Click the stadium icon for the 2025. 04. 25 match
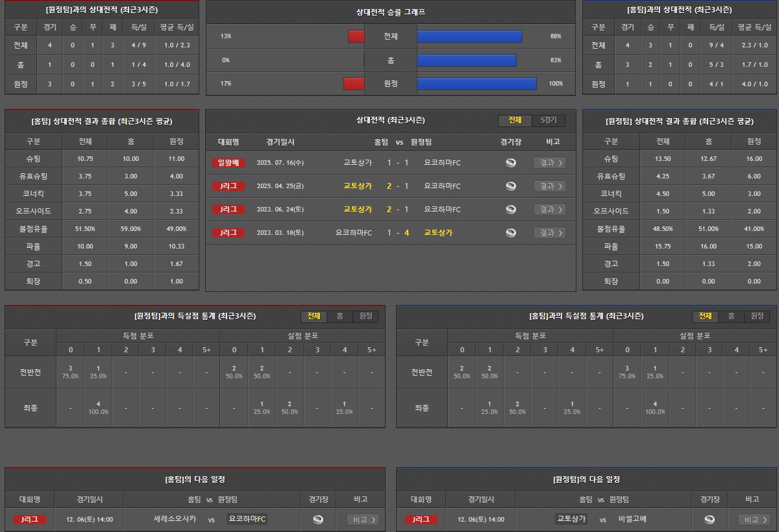Viewport: 779px width, 532px height. (511, 186)
